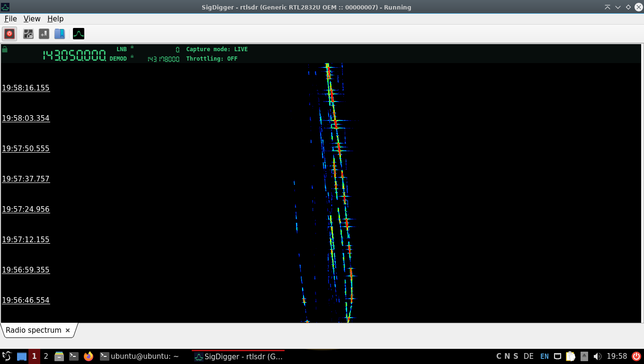The image size is (644, 364).
Task: Open the clipboard manager tray icon
Action: tap(571, 356)
